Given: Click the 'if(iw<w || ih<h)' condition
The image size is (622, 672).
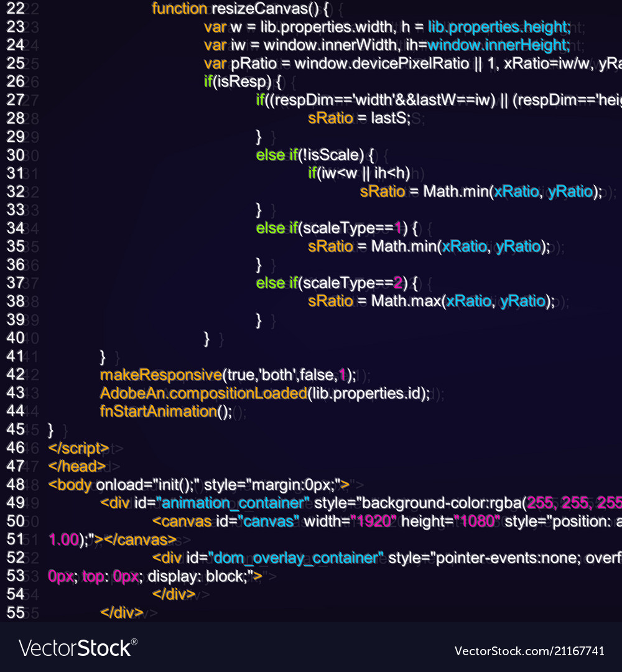Looking at the screenshot, I should [x=359, y=173].
